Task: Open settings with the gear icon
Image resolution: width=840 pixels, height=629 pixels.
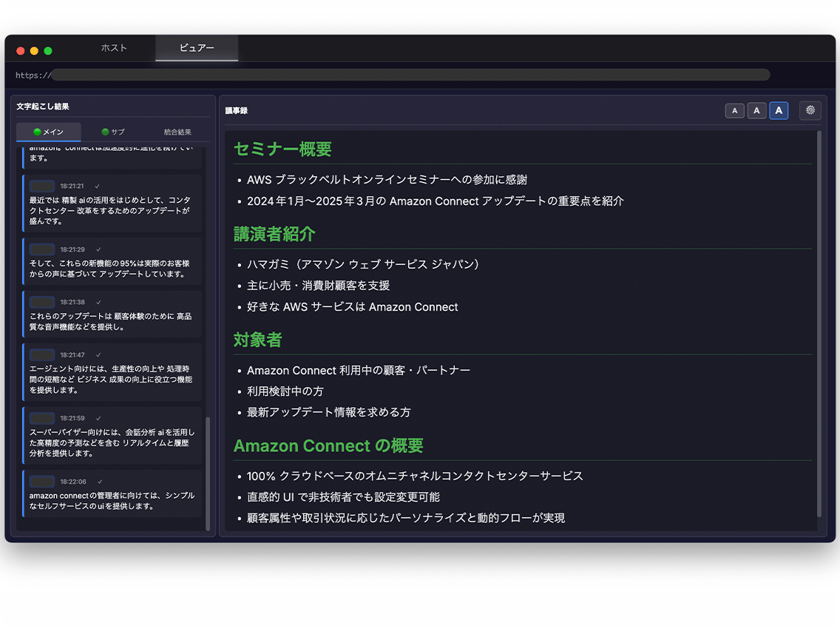Action: [x=810, y=110]
